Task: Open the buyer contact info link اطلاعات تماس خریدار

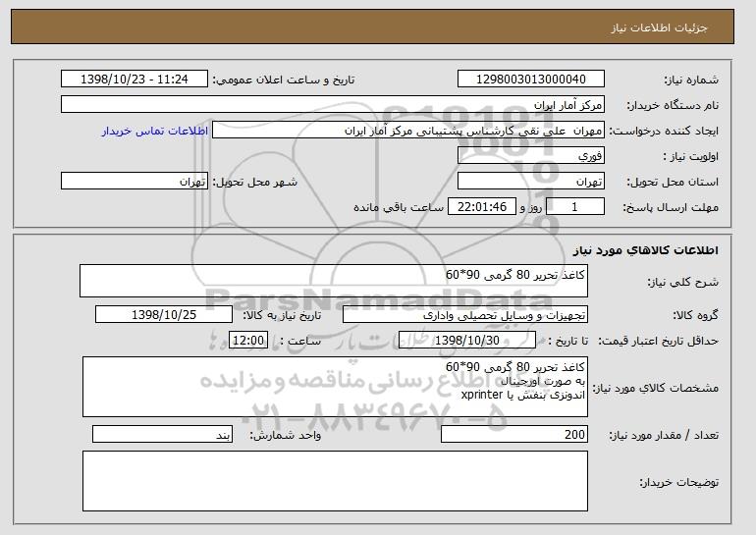Action: click(x=155, y=131)
